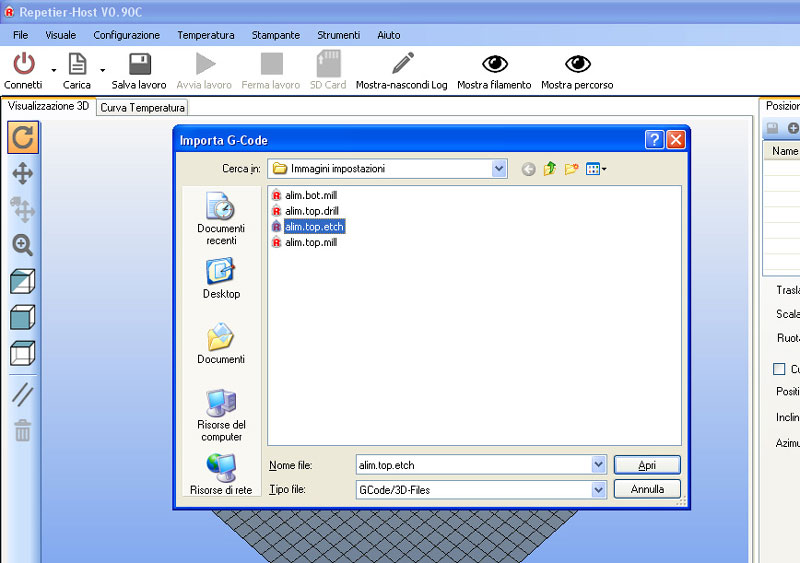Click the Carica file icon
Viewport: 800px width, 563px height.
click(x=77, y=64)
